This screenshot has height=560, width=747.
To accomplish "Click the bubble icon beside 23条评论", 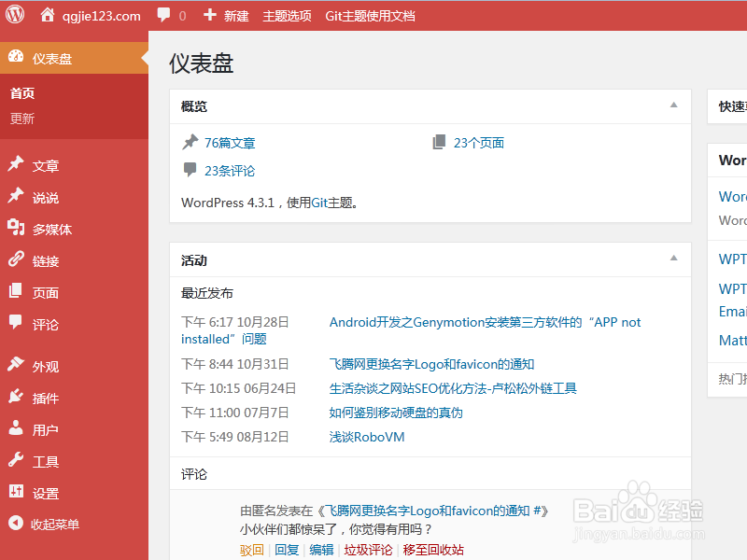I will [190, 170].
